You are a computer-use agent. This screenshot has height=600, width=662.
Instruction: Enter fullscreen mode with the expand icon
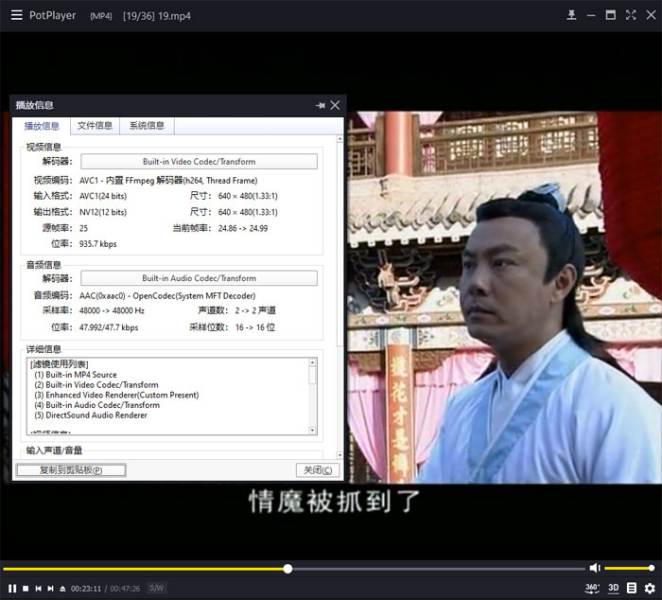pyautogui.click(x=631, y=15)
